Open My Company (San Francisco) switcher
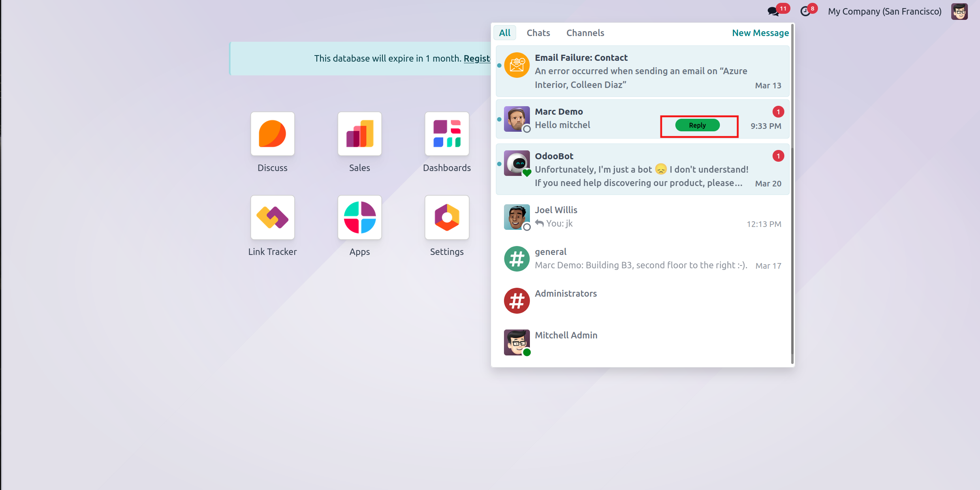This screenshot has width=980, height=490. pos(884,11)
